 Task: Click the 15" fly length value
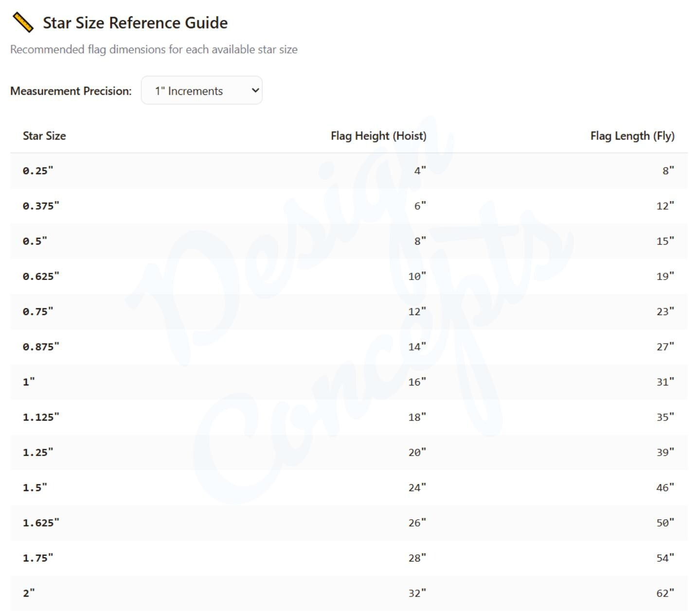click(665, 241)
